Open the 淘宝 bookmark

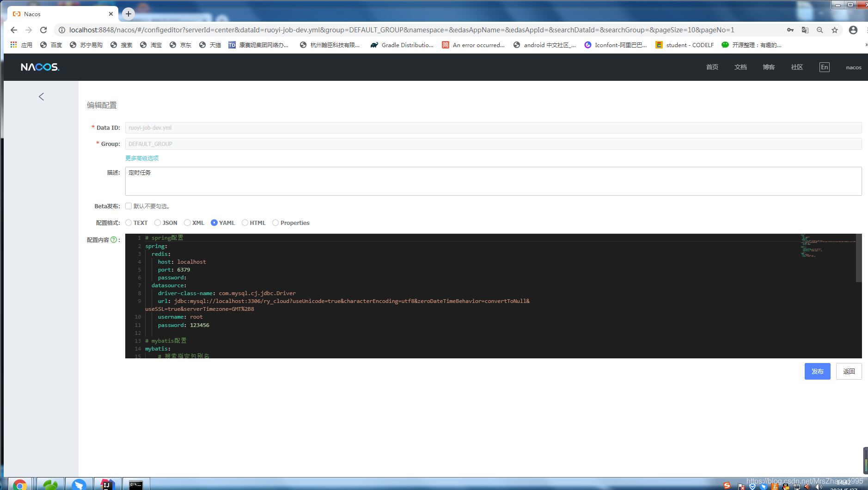pyautogui.click(x=151, y=45)
